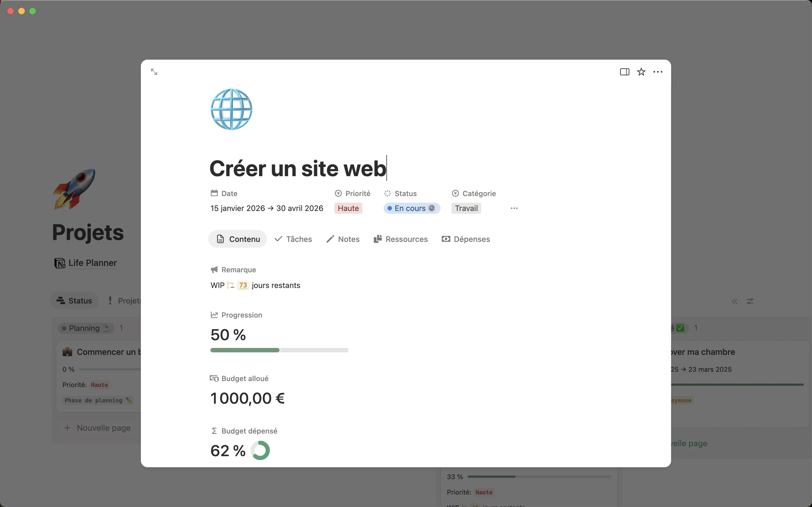
Task: Edit the project date range
Action: (x=267, y=208)
